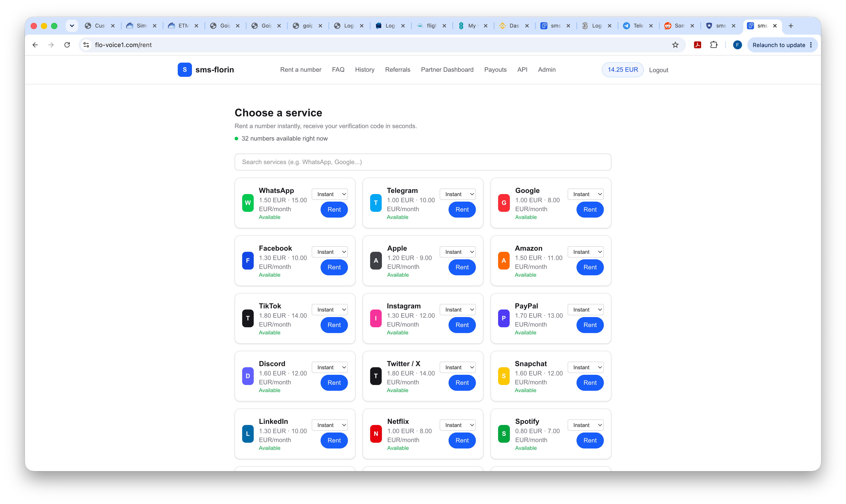Click the LinkedIn blue L icon
This screenshot has width=846, height=504.
tap(248, 434)
